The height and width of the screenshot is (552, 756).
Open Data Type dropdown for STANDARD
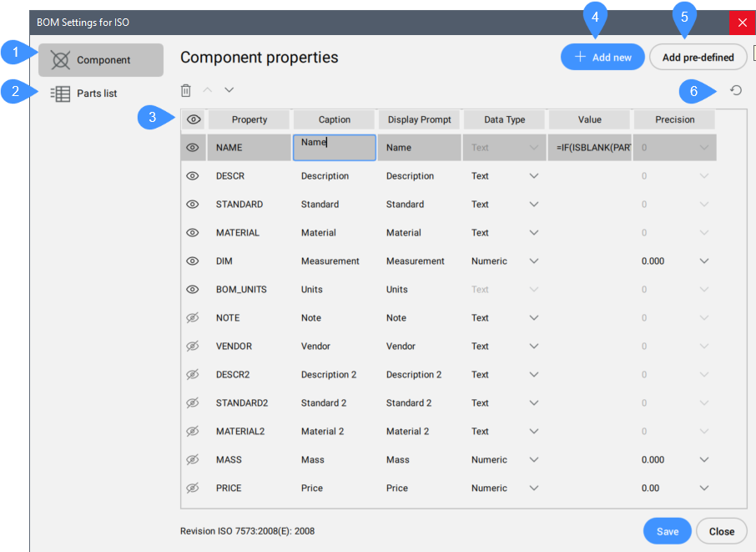click(534, 205)
